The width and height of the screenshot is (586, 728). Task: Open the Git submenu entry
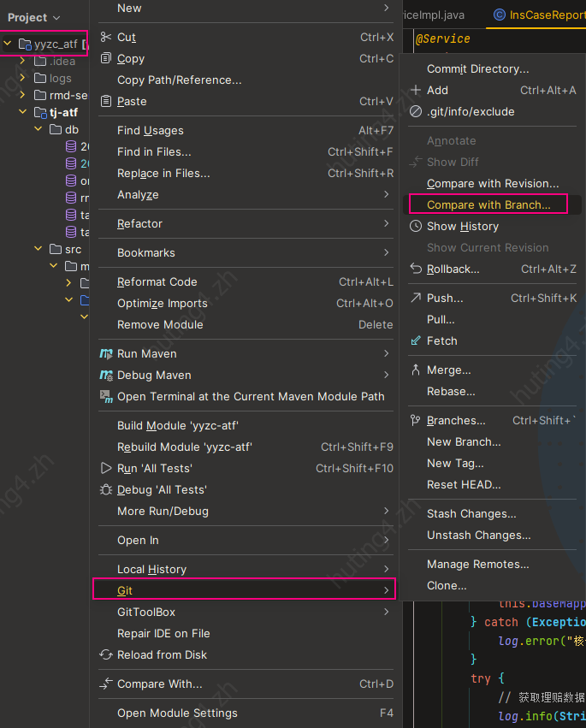click(x=245, y=590)
